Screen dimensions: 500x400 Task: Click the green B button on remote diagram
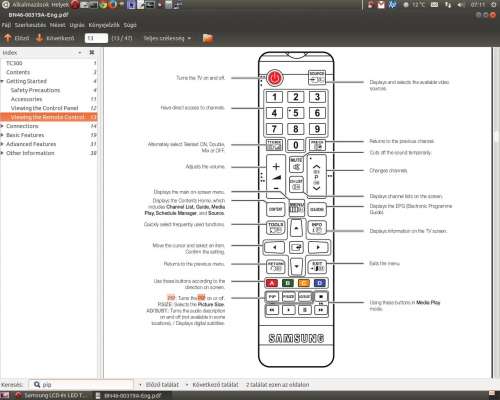[288, 283]
